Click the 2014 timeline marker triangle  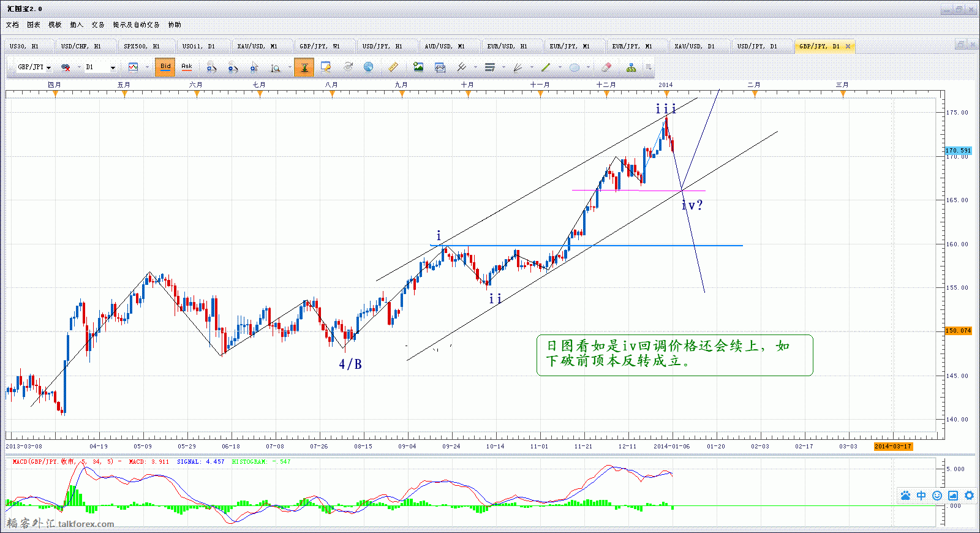click(x=666, y=94)
